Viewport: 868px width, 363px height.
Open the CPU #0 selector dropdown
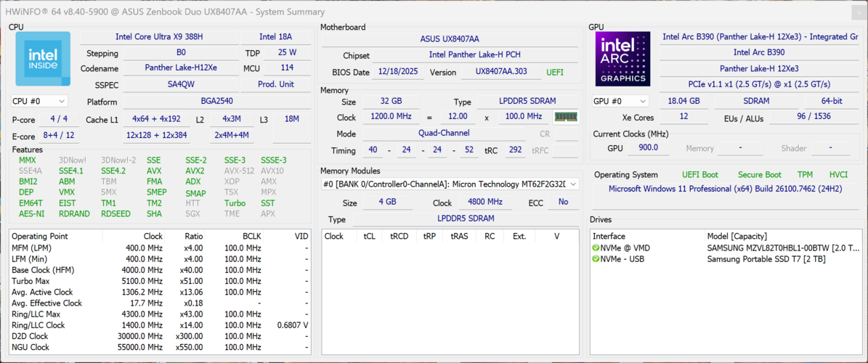(x=39, y=102)
